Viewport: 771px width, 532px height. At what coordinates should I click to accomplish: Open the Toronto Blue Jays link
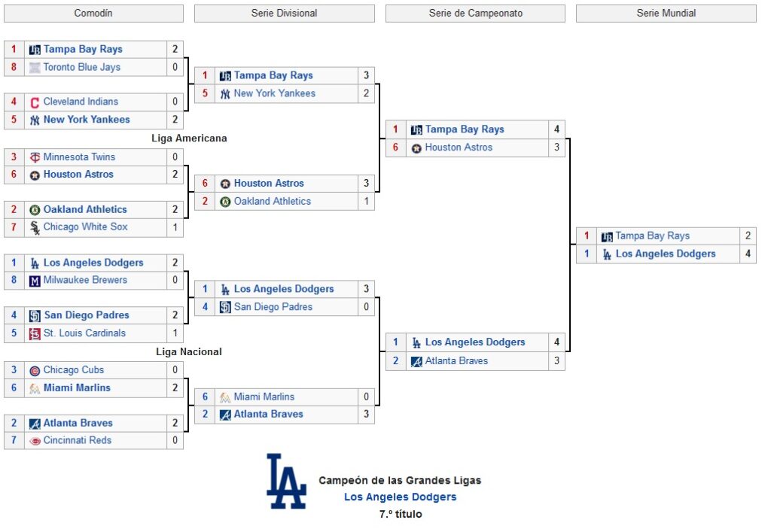coord(81,67)
